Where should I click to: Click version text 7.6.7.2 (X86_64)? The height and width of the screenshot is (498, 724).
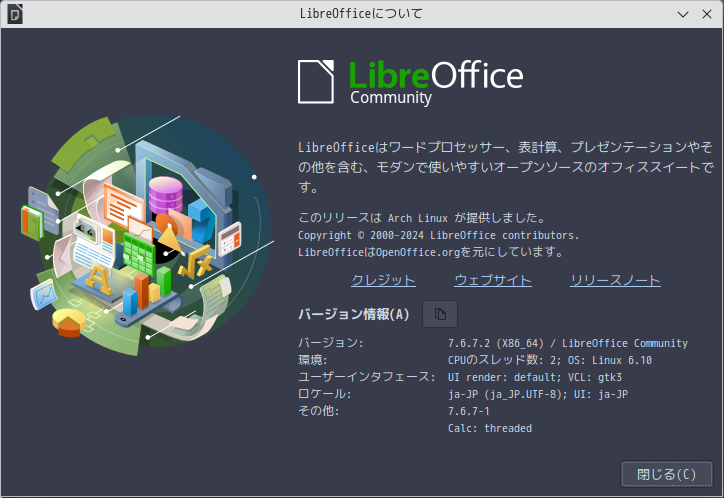(496, 343)
